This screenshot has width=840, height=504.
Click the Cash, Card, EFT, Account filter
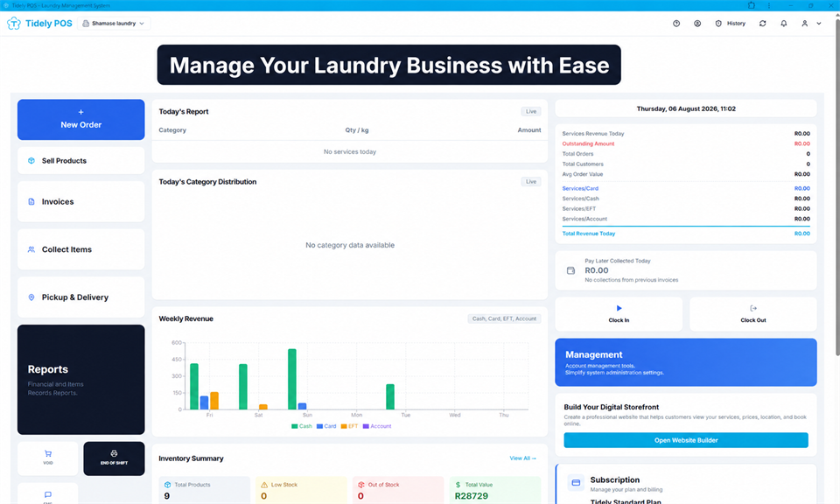click(x=504, y=318)
